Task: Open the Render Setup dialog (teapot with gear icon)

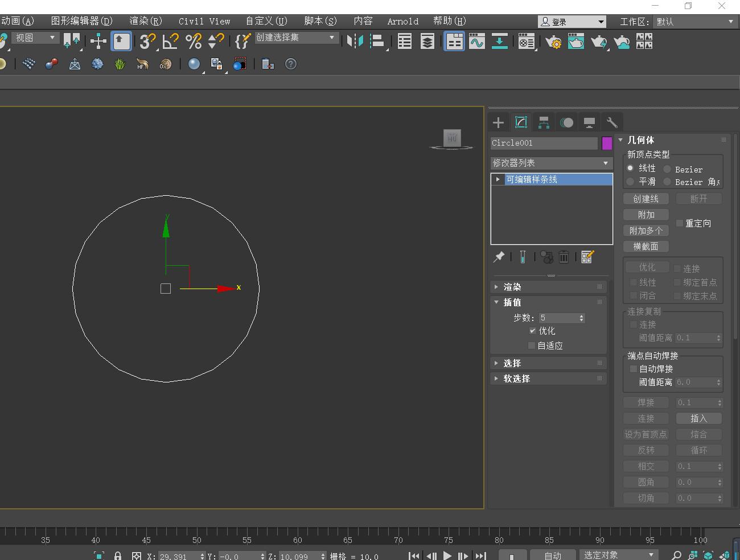Action: click(x=553, y=41)
